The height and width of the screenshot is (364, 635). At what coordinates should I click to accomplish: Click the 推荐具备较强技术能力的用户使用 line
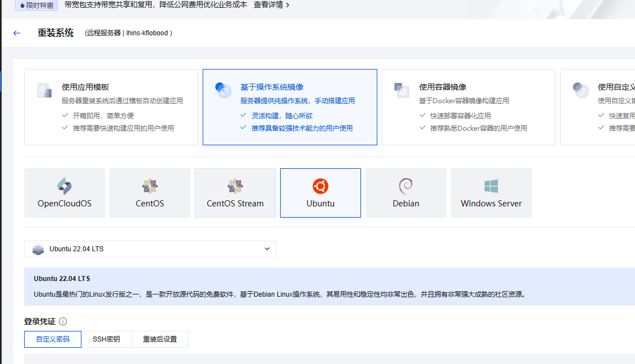click(302, 128)
